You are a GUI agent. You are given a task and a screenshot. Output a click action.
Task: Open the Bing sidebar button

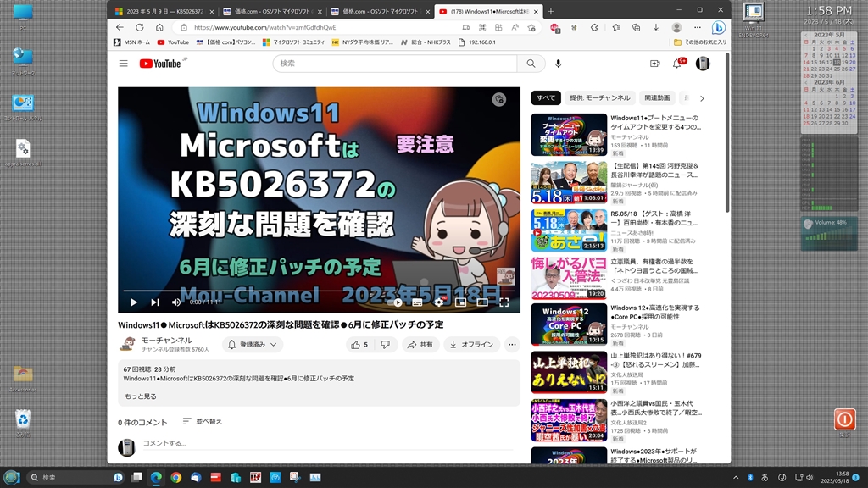(x=718, y=27)
